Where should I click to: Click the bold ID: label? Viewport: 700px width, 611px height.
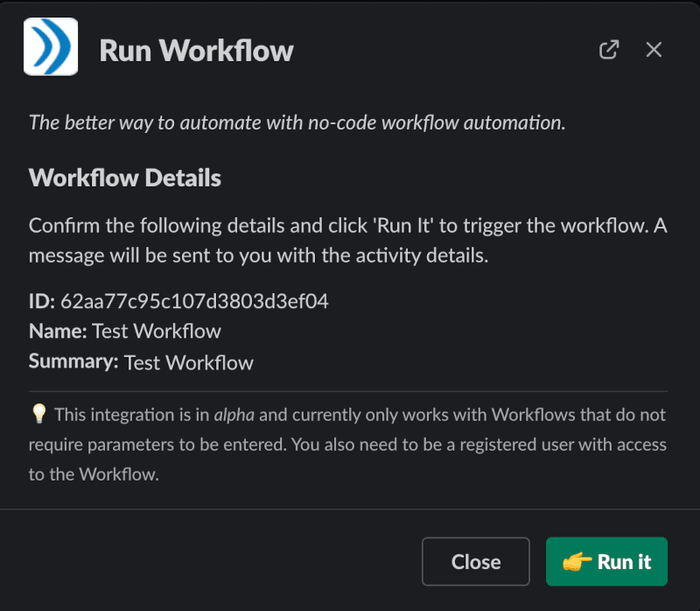click(x=42, y=301)
